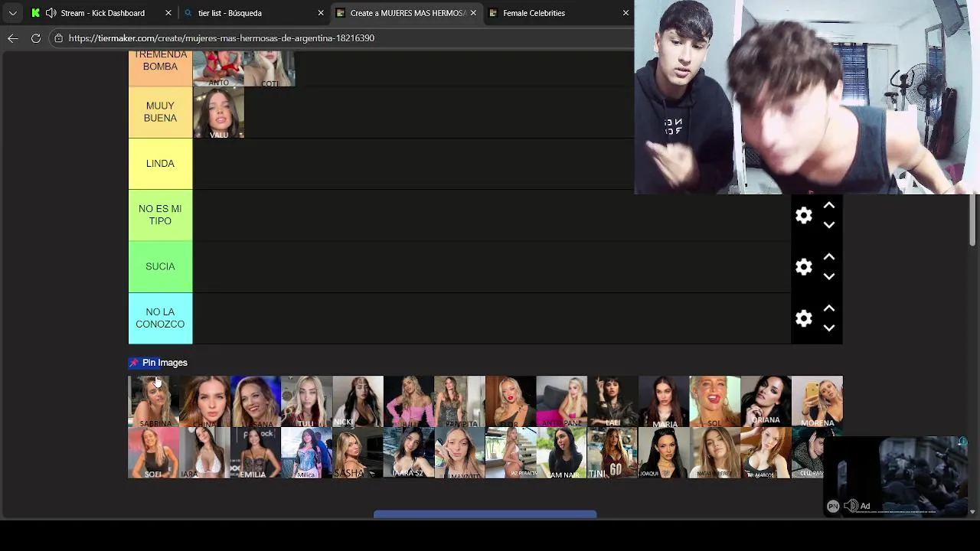Click the Pin Images button
The image size is (980, 551).
click(x=158, y=363)
